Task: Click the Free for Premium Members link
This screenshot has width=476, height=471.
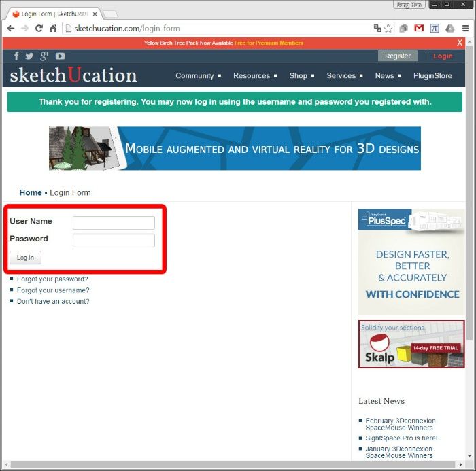Action: [269, 43]
